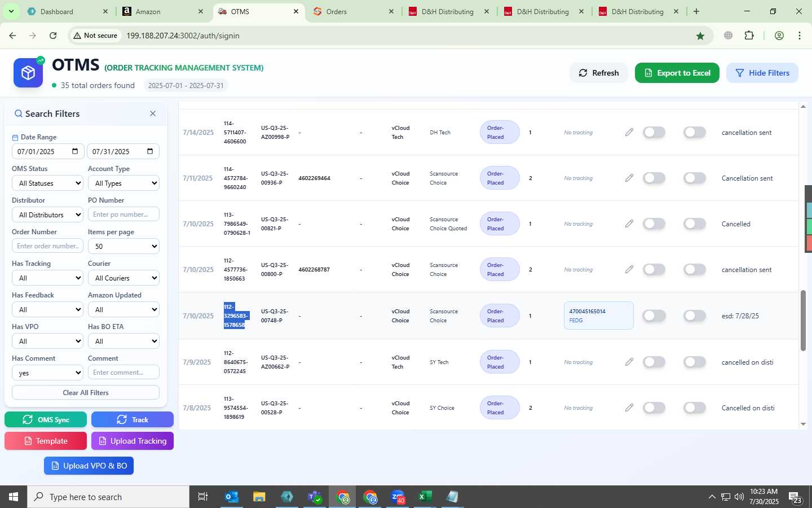Screen dimensions: 812x508
Task: Open the Distributor dropdown
Action: (x=48, y=214)
